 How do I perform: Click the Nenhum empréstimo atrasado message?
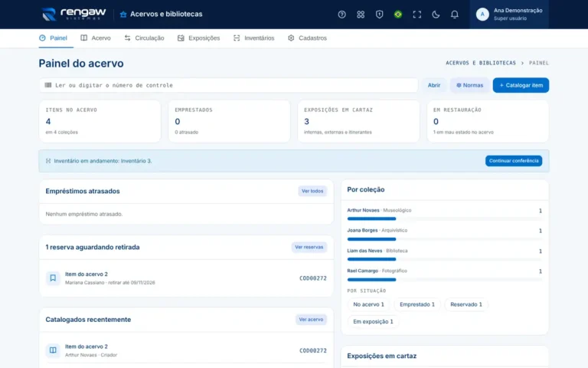tap(84, 214)
